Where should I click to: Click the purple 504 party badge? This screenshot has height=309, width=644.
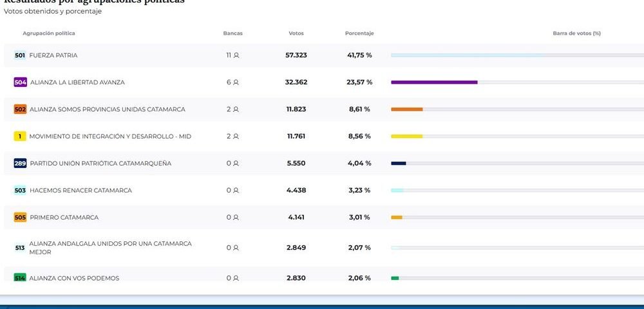[x=20, y=82]
